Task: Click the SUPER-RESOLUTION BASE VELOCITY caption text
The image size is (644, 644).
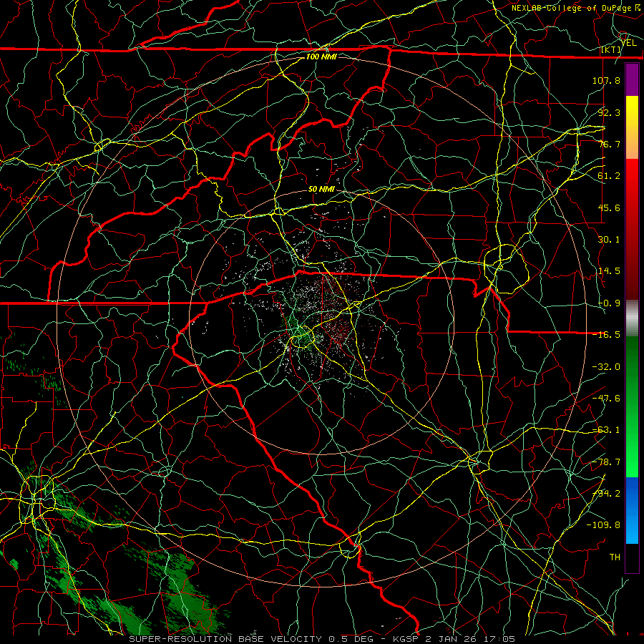Action: tap(227, 639)
